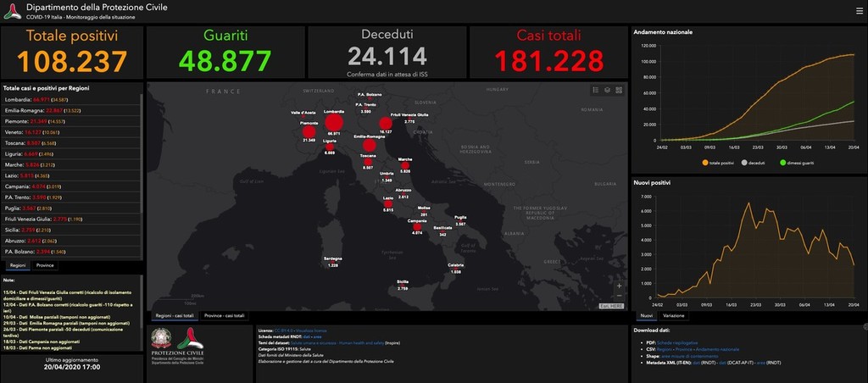Viewport: 868px width, 383px height.
Task: Open the hamburger menu in the header
Action: (860, 10)
